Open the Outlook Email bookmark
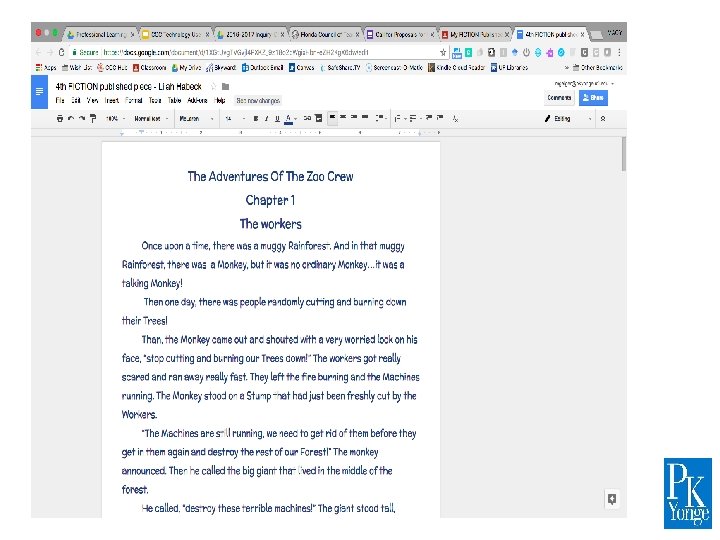720x540 pixels. click(x=263, y=68)
